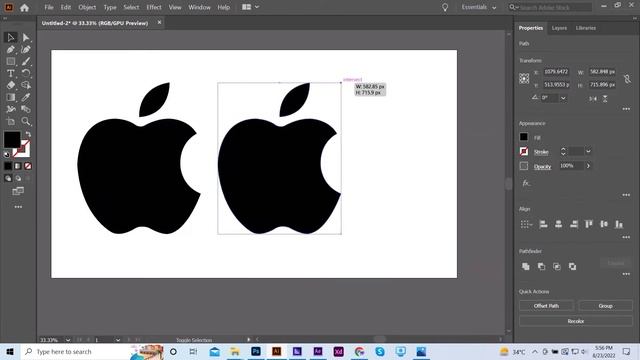The height and width of the screenshot is (360, 640).
Task: Show more Pathfinder options
Action: [626, 274]
